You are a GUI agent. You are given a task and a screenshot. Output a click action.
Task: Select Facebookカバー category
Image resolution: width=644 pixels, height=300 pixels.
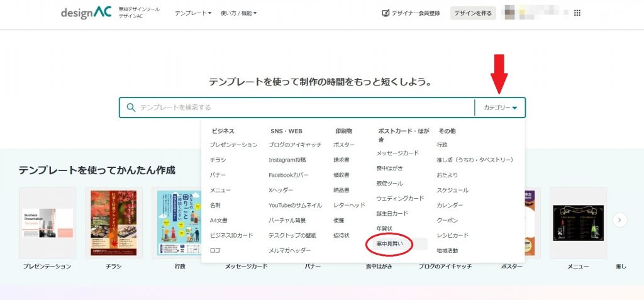point(288,175)
